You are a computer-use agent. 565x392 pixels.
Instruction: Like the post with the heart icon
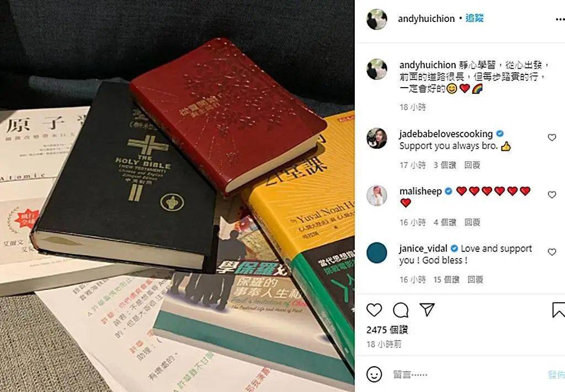(374, 310)
